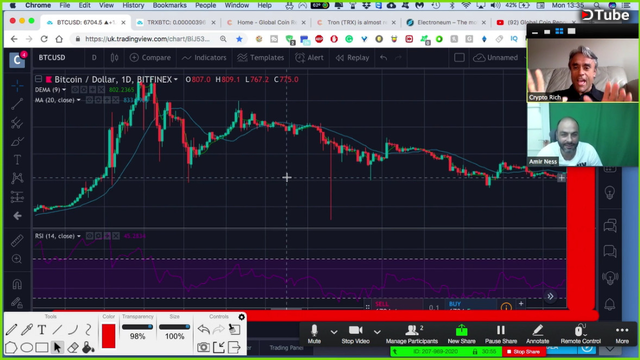Open the Unnamed chart layout menu
This screenshot has width=640, height=360.
click(496, 58)
